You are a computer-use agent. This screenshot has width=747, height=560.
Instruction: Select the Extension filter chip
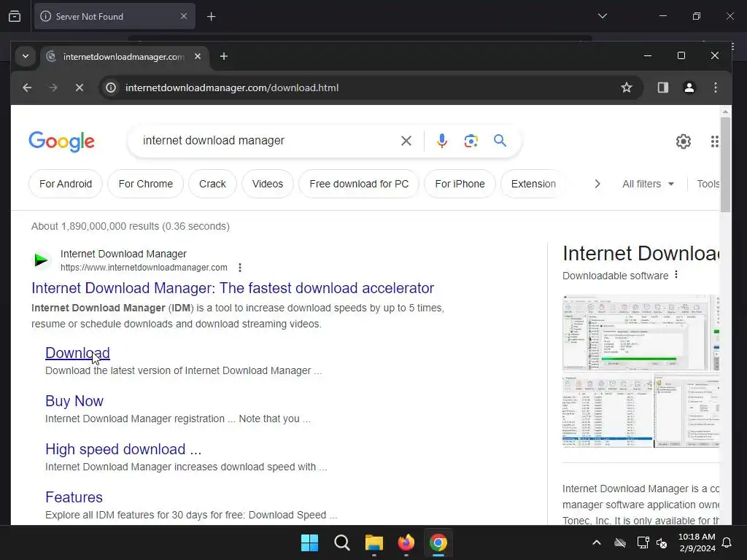tap(533, 184)
